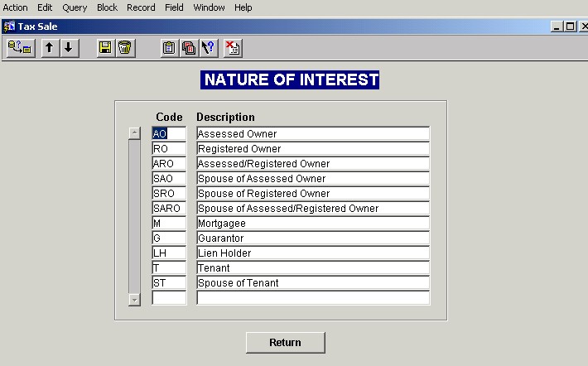Viewport: 588px width, 366px height.
Task: Click the empty description field in last row
Action: [313, 298]
